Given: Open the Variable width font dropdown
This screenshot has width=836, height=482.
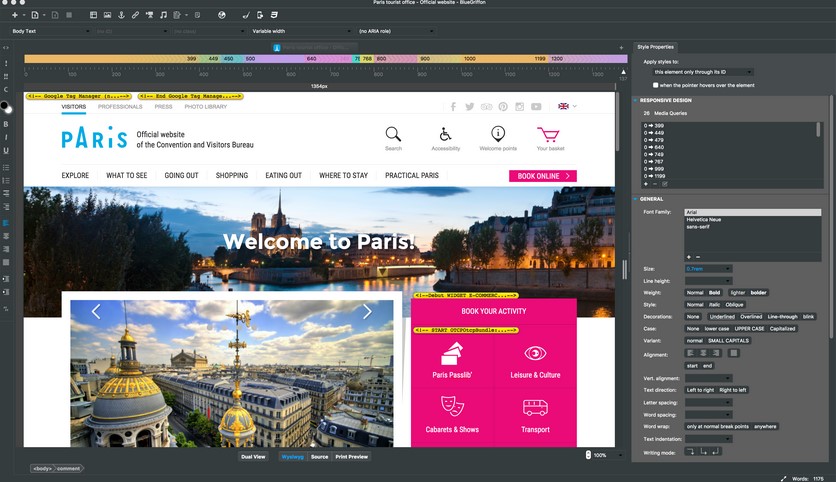Looking at the screenshot, I should tap(301, 31).
